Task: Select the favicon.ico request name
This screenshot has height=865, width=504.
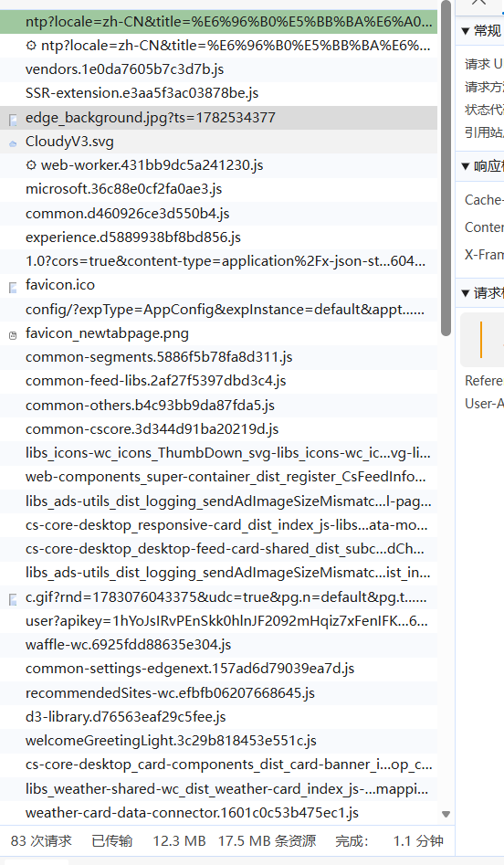Action: [x=60, y=285]
